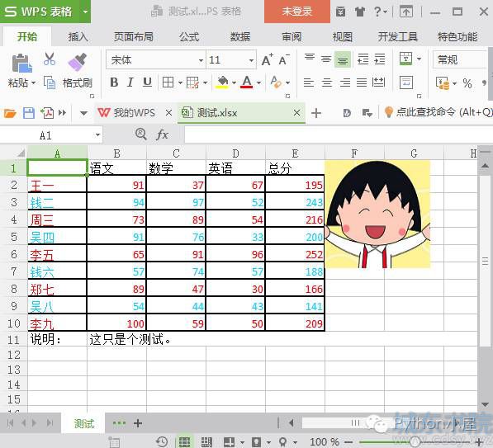493x448 pixels.
Task: Click the clear formatting eraser icon
Action: point(276,83)
